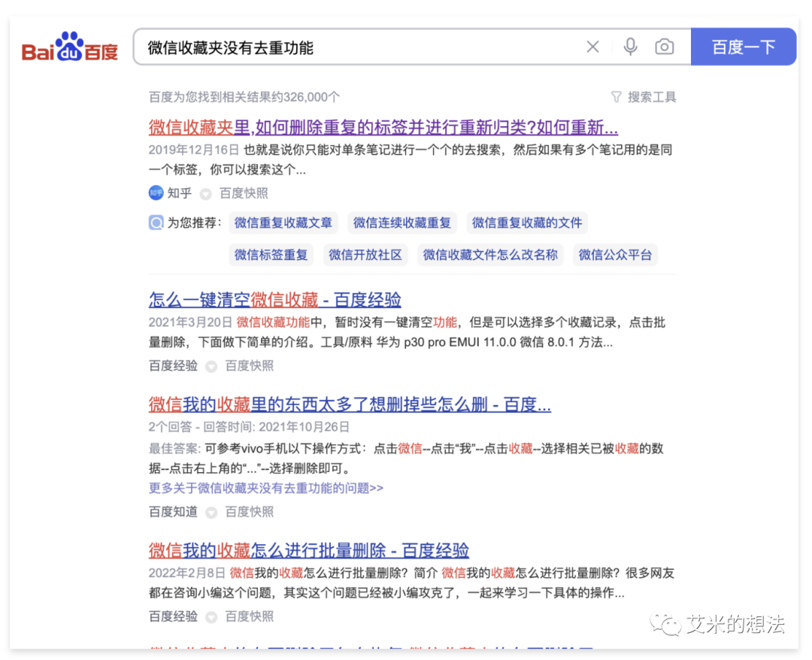Open the 知乎 source link

point(179,193)
